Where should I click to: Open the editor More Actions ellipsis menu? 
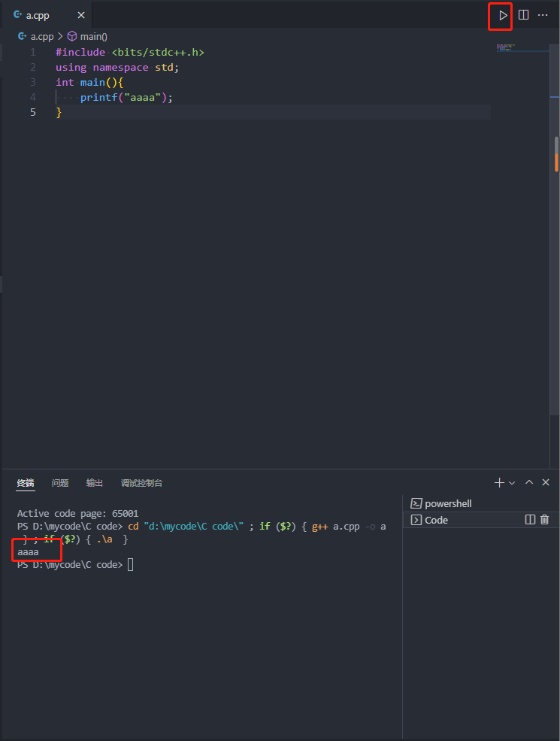[543, 15]
